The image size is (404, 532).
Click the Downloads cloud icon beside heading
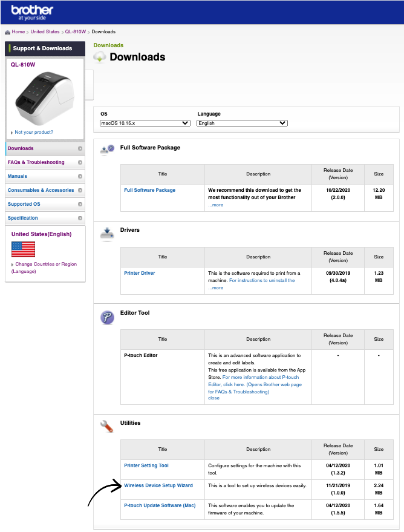click(x=100, y=57)
